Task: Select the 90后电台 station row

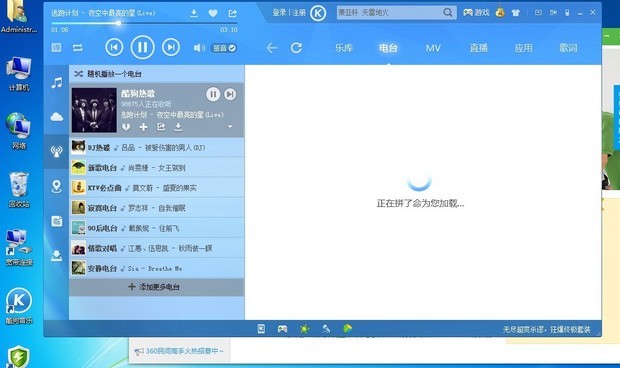Action: click(157, 228)
